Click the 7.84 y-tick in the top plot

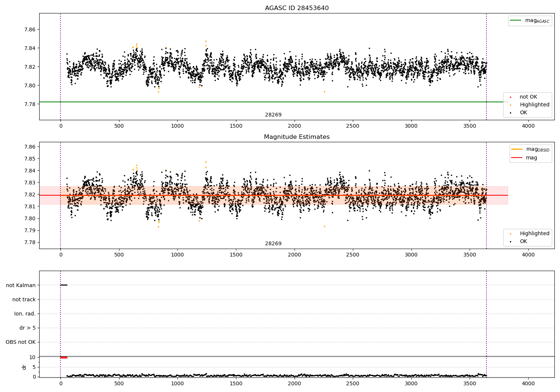click(x=30, y=49)
